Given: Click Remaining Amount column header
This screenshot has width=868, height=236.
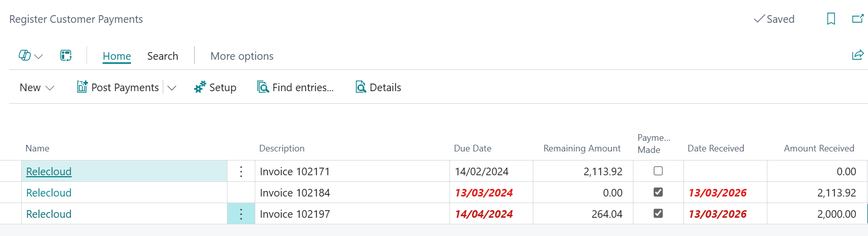Looking at the screenshot, I should (582, 148).
